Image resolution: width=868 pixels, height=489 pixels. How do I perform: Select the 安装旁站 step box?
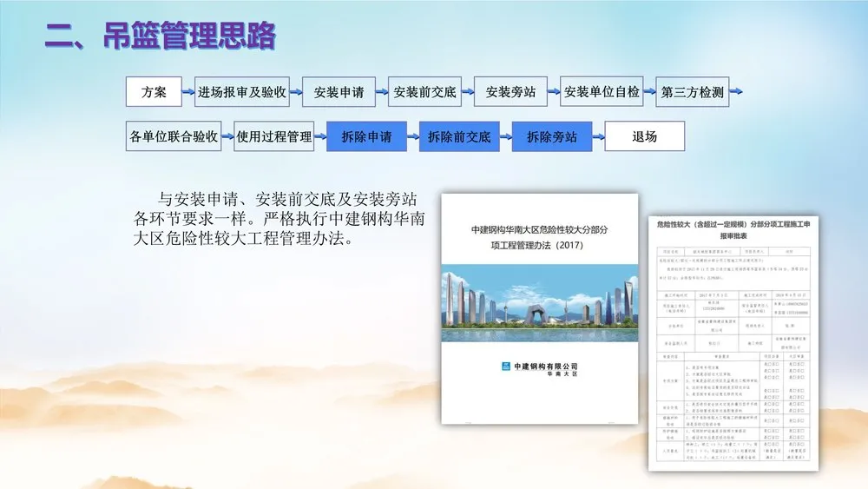click(x=510, y=92)
